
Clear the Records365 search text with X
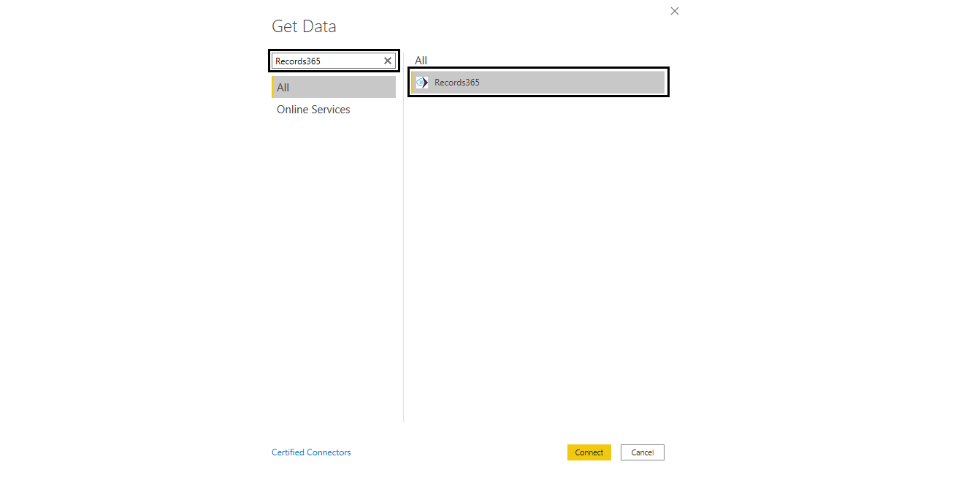[387, 61]
